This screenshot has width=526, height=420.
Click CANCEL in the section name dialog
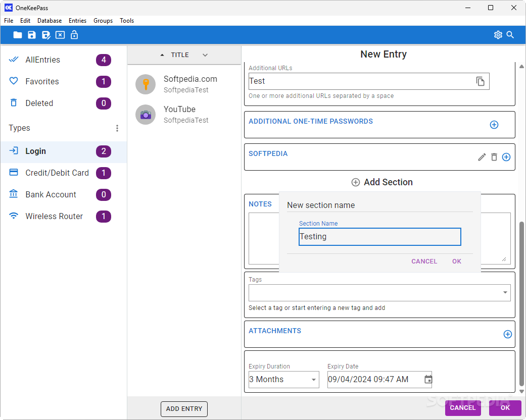click(424, 261)
